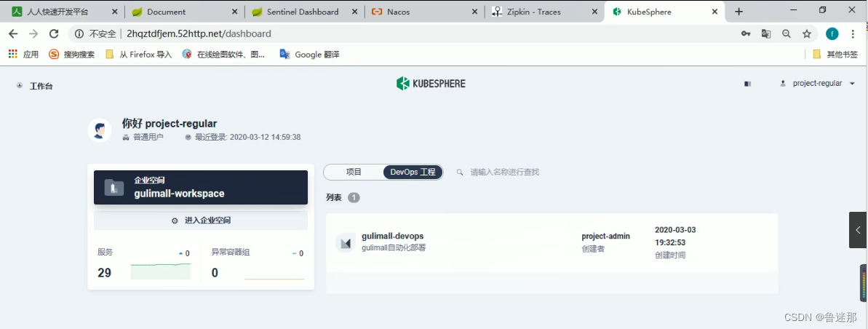Open the 工作台 workbench menu
Viewport: 868px width, 329px height.
click(x=41, y=86)
